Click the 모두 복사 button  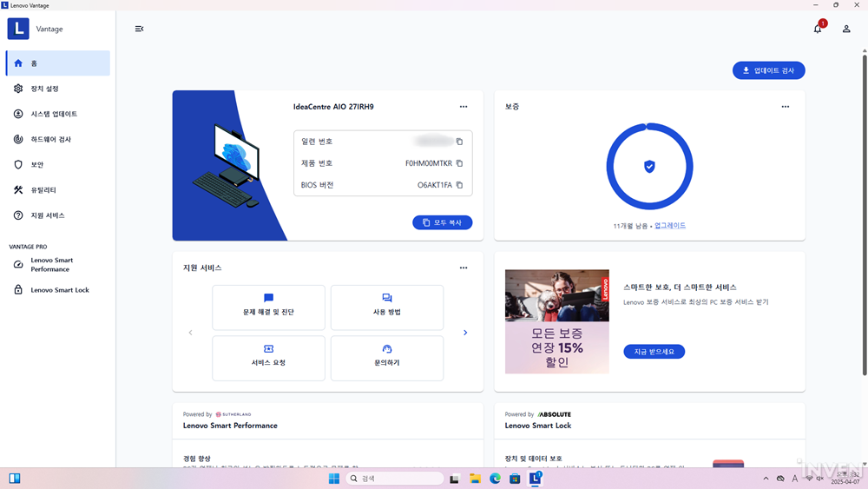pos(443,222)
